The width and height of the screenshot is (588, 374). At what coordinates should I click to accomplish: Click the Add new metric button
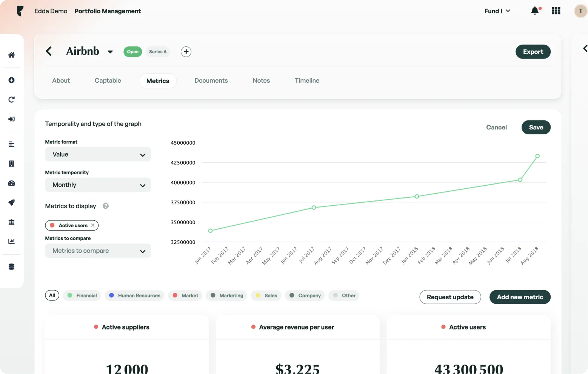click(x=520, y=297)
